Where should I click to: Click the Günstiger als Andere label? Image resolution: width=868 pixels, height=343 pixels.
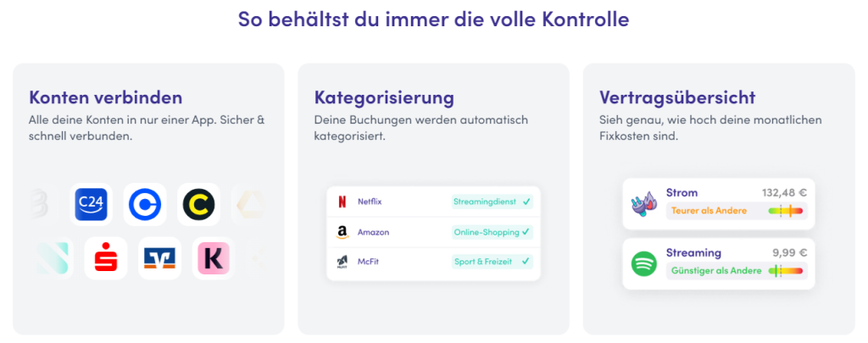coord(713,271)
